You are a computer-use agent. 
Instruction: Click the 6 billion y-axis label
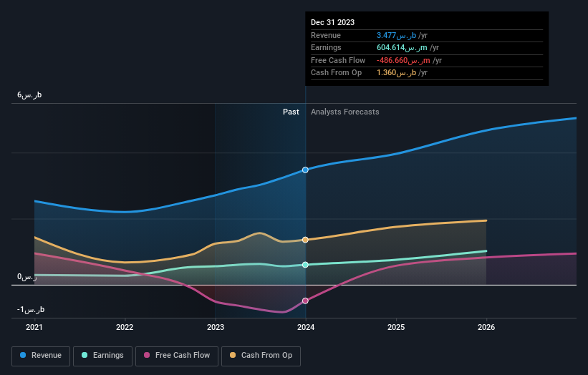click(x=29, y=94)
